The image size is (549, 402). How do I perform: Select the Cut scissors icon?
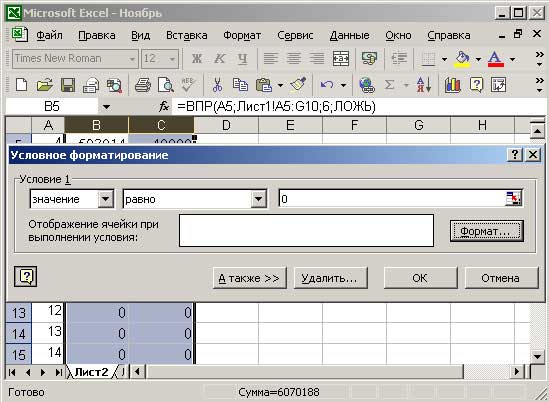(x=217, y=85)
